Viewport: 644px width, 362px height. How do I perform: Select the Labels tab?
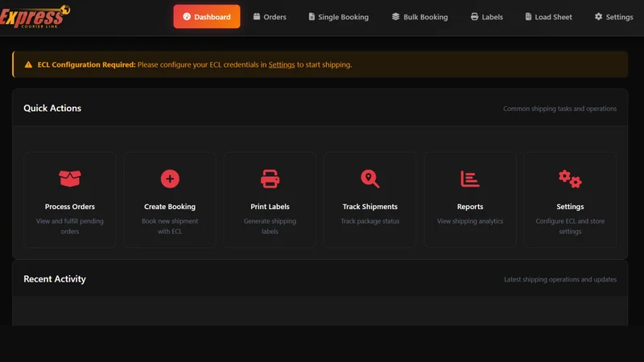coord(486,17)
